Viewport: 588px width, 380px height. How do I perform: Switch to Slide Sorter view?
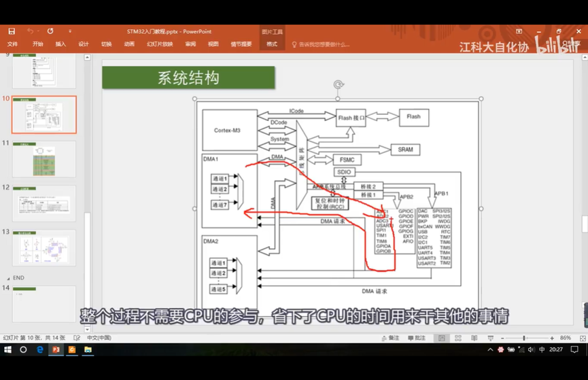coord(458,338)
